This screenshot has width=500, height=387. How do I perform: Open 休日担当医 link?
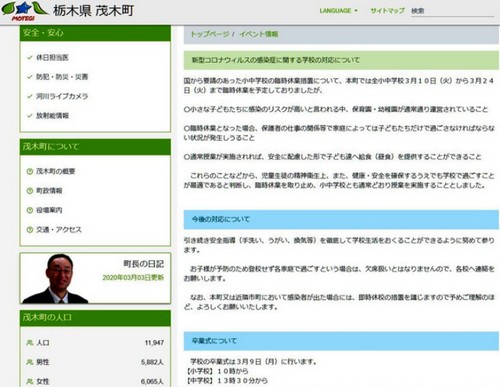[52, 57]
